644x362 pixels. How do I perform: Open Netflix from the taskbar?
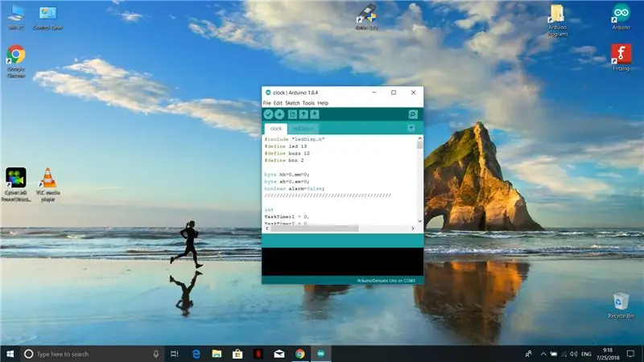(258, 354)
